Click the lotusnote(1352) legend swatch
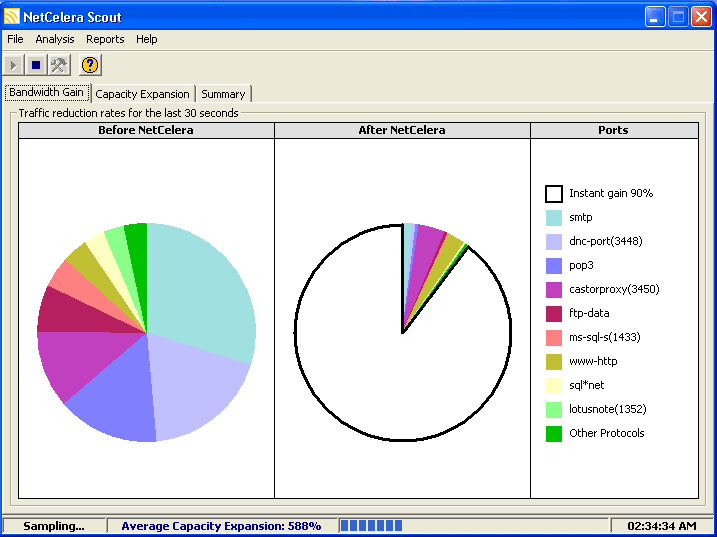Image resolution: width=717 pixels, height=537 pixels. pyautogui.click(x=554, y=410)
